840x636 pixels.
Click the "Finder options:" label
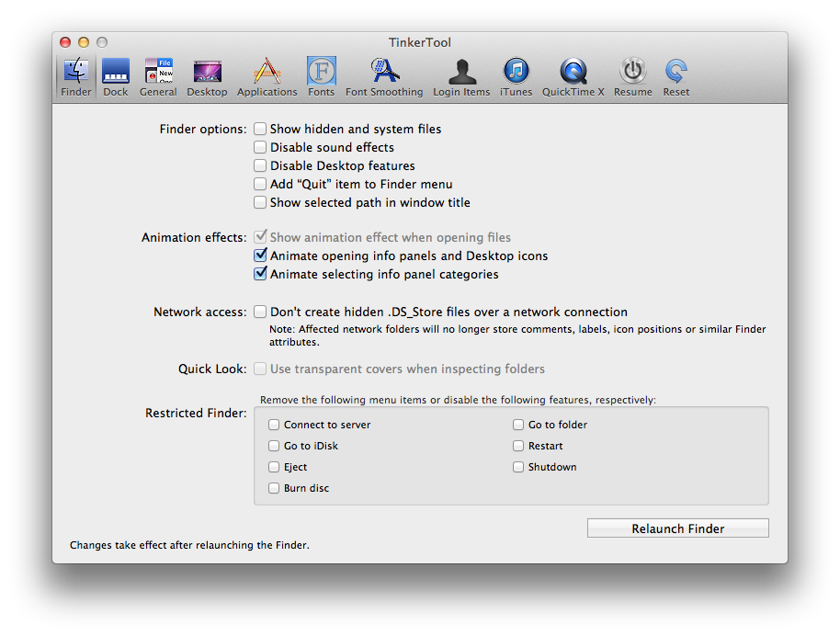pyautogui.click(x=203, y=129)
